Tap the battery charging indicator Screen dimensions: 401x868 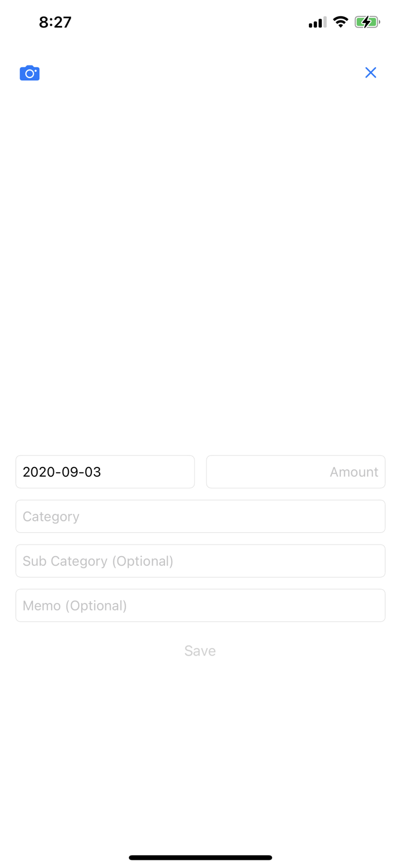click(367, 22)
